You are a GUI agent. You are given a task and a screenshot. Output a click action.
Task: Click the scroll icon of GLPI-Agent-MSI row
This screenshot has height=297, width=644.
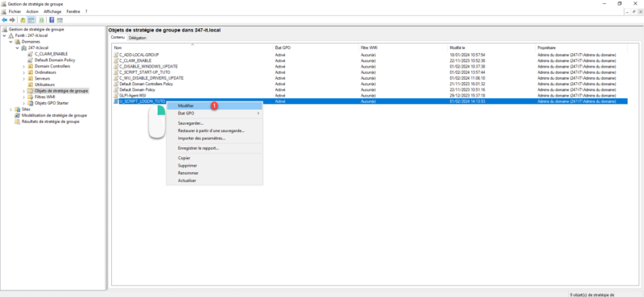116,95
